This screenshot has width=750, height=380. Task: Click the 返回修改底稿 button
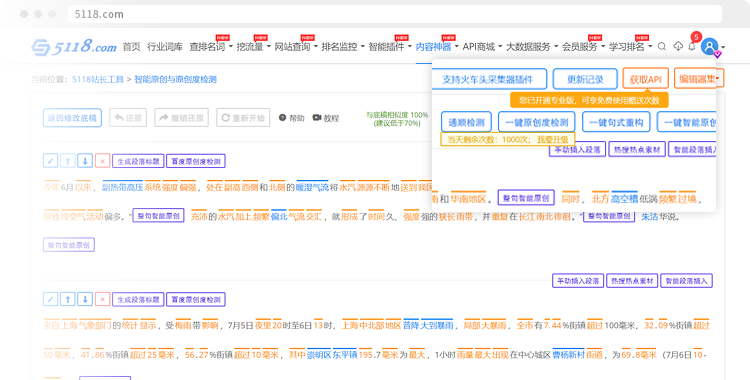pos(72,118)
